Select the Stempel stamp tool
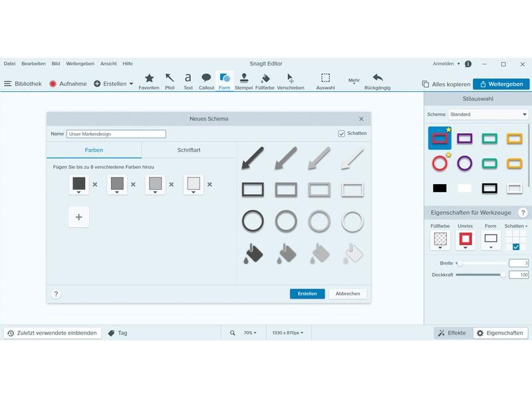Image resolution: width=532 pixels, height=399 pixels. (x=243, y=81)
